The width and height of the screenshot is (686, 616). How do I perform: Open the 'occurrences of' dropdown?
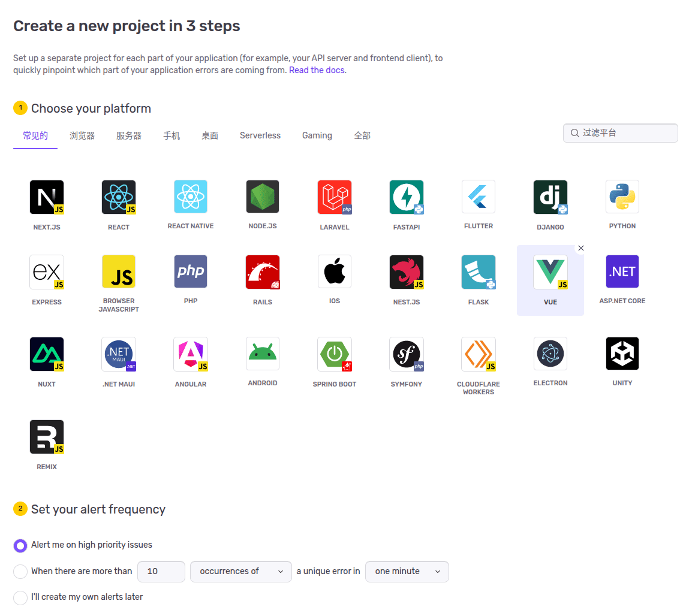click(241, 572)
